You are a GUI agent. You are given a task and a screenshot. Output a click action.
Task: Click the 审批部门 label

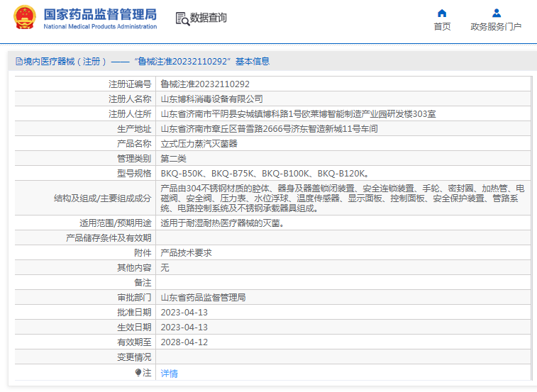134,298
